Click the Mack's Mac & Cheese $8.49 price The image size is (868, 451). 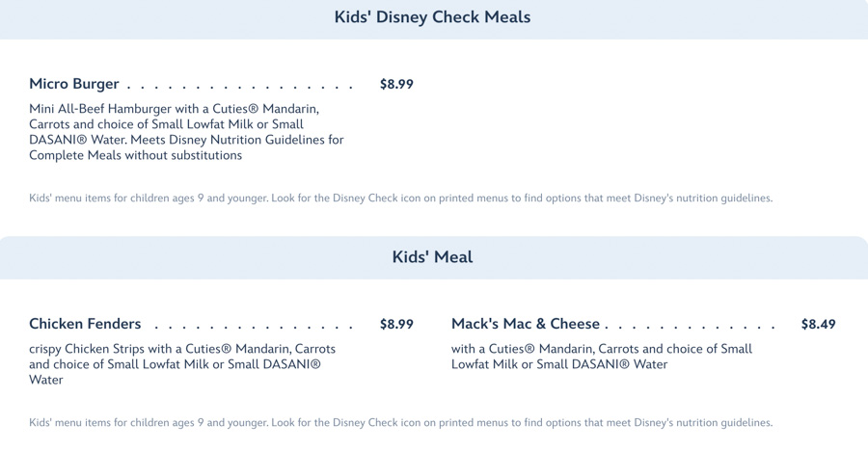(x=818, y=324)
